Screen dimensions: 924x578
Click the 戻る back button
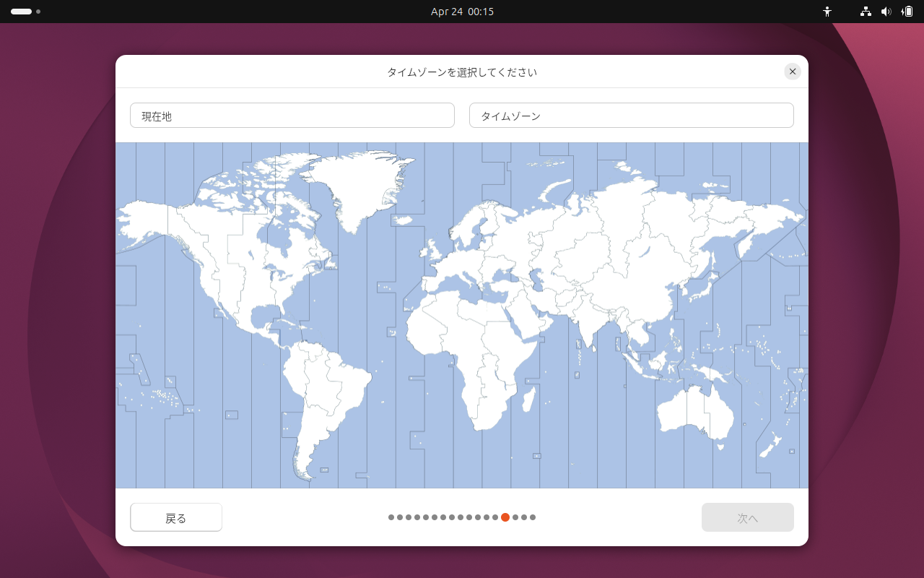(176, 517)
